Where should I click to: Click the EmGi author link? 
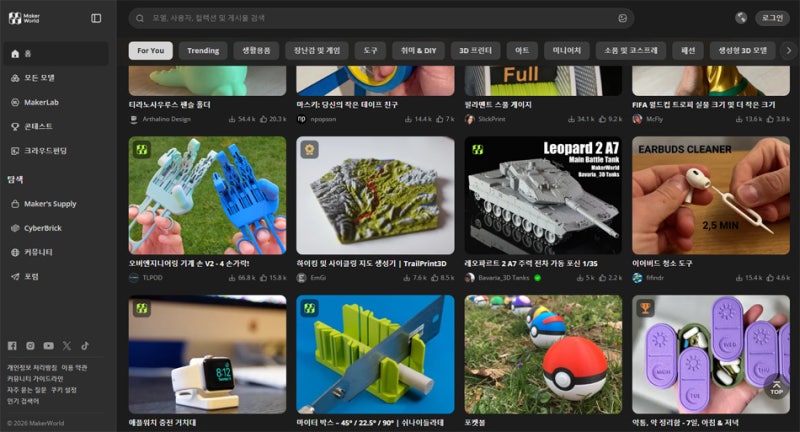pyautogui.click(x=318, y=278)
